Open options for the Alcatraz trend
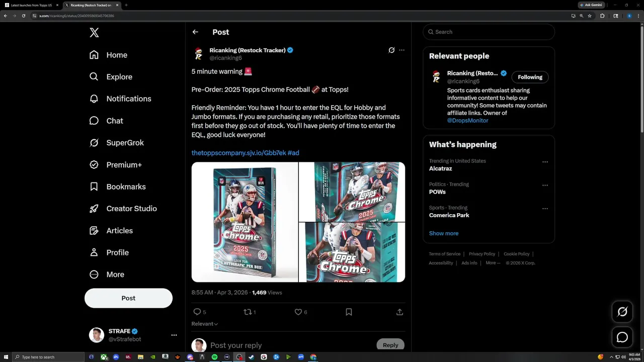Viewport: 644px width, 362px height. 545,162
